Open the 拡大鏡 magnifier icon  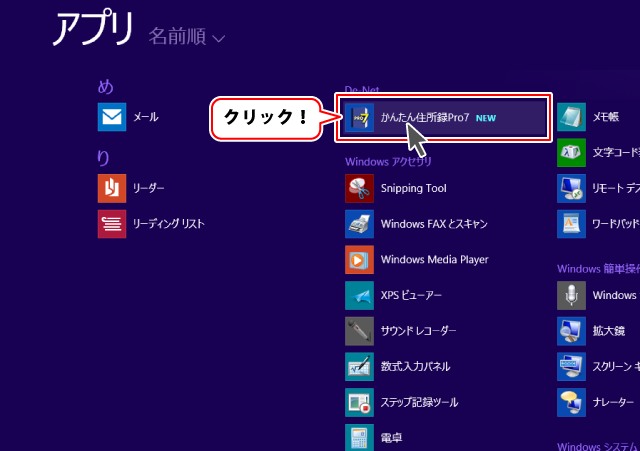point(571,331)
